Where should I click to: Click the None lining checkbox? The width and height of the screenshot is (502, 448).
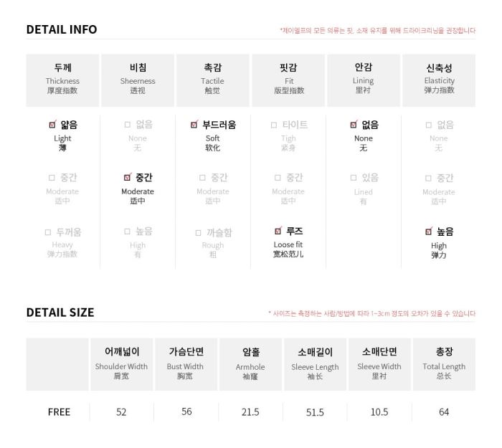point(354,125)
